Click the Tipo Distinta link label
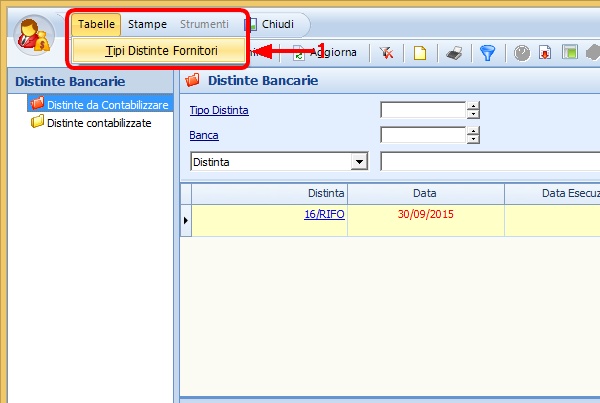The height and width of the screenshot is (403, 600). pyautogui.click(x=219, y=110)
